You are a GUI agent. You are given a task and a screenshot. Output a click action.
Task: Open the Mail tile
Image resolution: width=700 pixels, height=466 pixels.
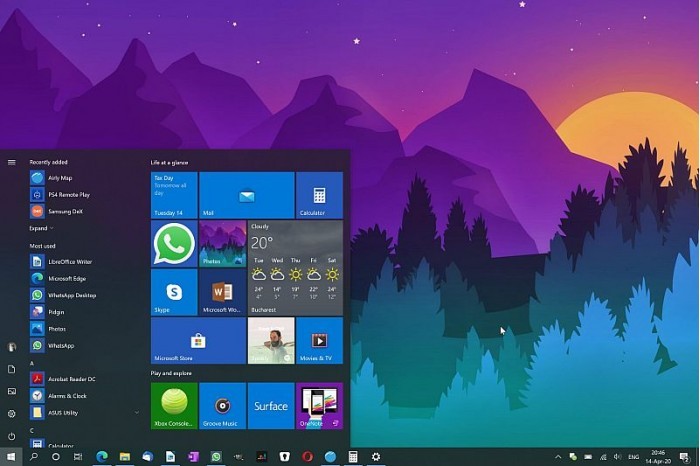[x=246, y=195]
